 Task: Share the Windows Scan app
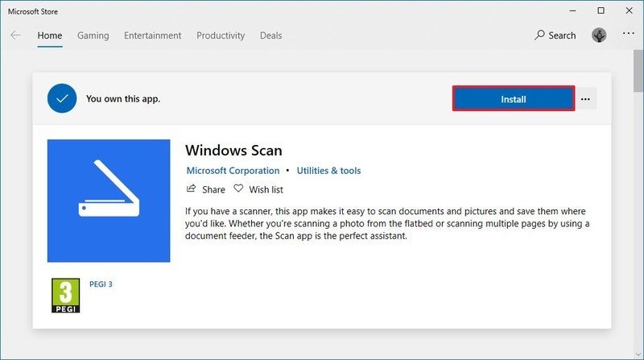[206, 189]
